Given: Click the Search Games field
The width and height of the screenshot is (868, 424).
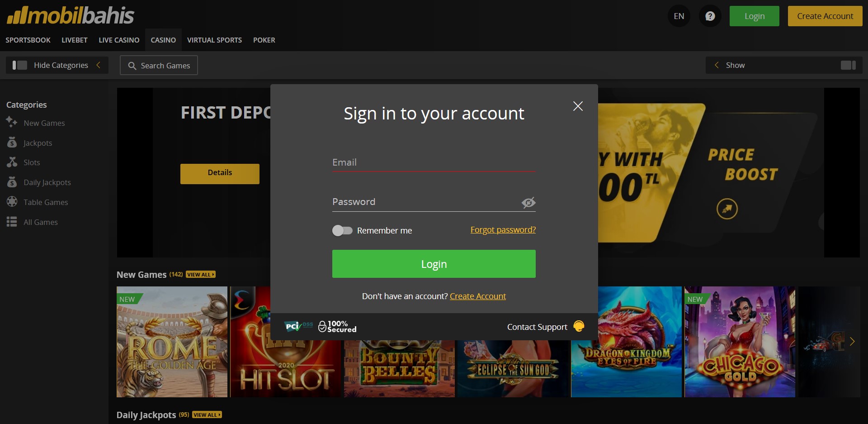Looking at the screenshot, I should point(159,65).
